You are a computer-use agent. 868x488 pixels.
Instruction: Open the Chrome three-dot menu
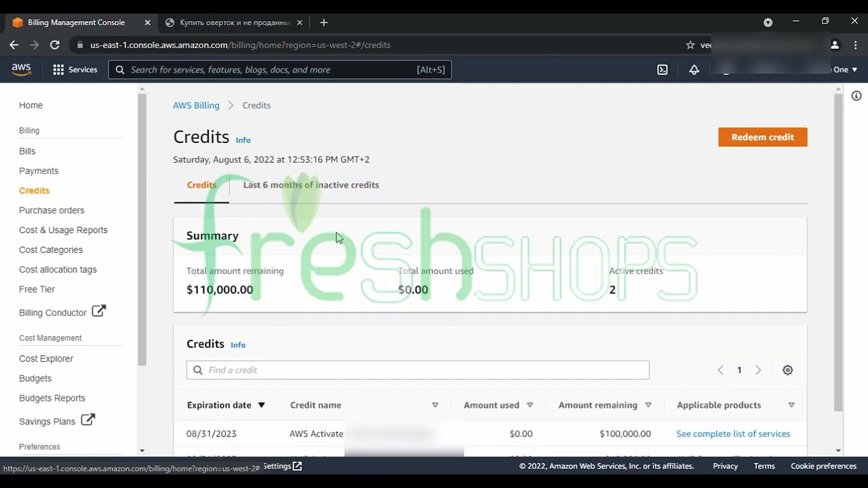[x=854, y=45]
